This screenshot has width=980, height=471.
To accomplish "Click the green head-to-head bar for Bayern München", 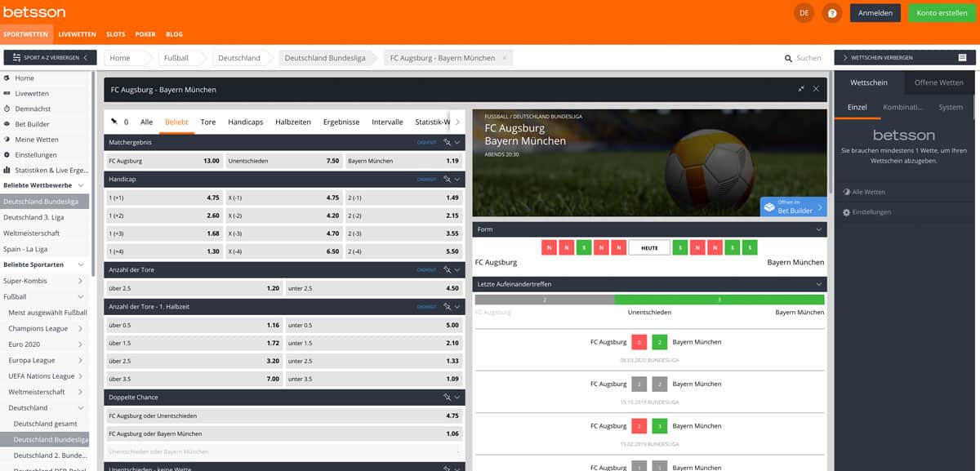I will point(719,300).
